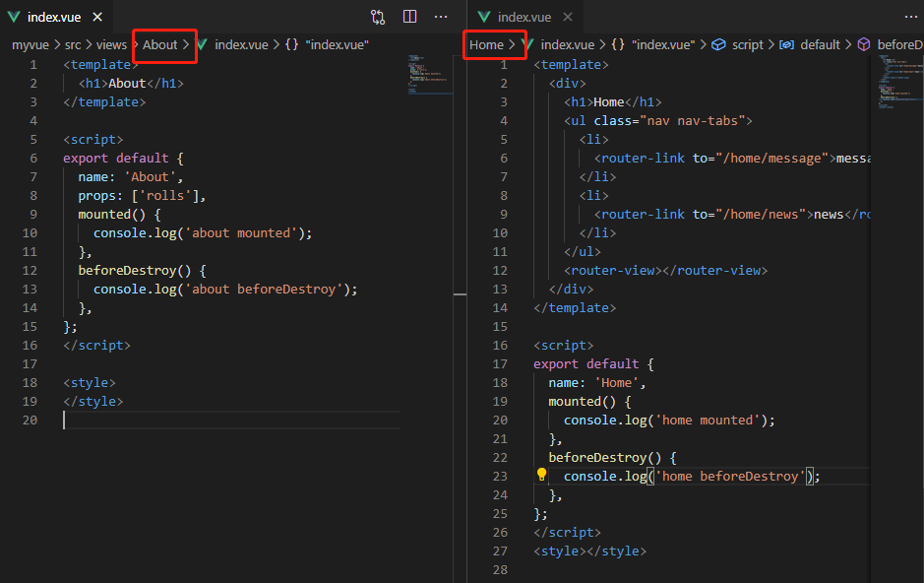Viewport: 924px width, 583px height.
Task: Place cursor on 'about beforeDestroy' string
Action: 264,289
